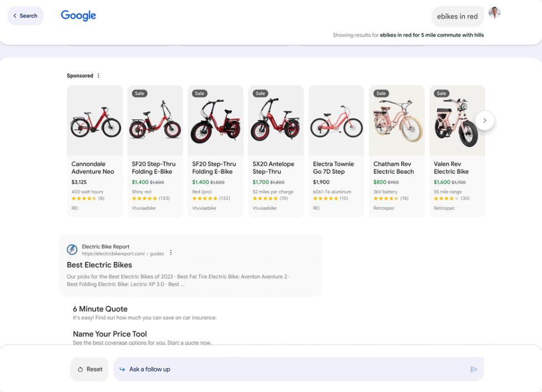Select the Cannondale Adventure Neo bike thumbnail

point(95,120)
